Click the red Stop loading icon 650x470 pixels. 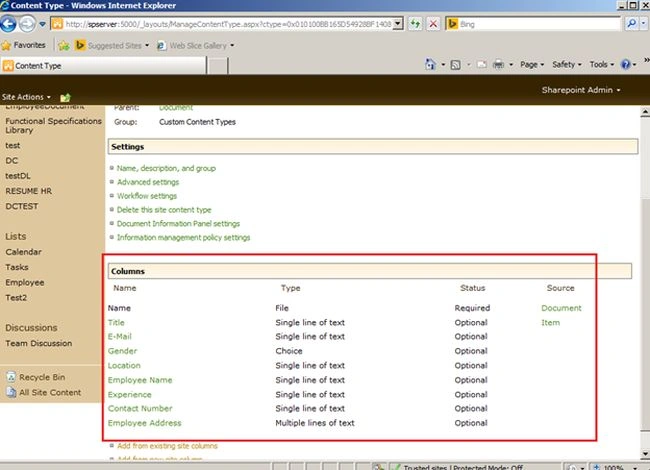[433, 24]
